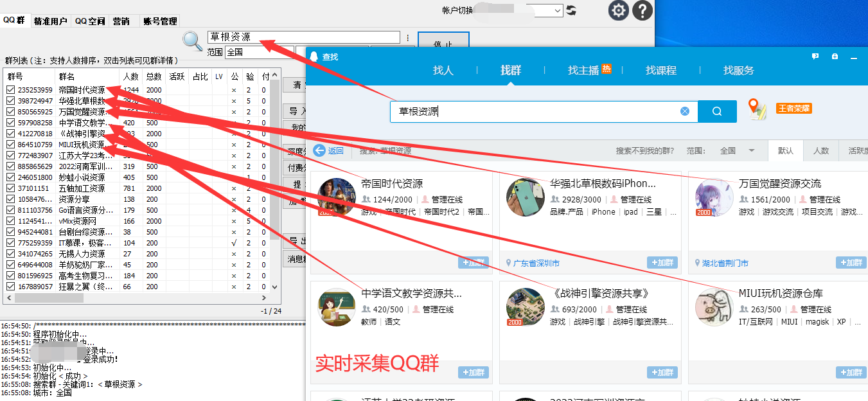
Task: Open 华强北草根数码 group avatar
Action: point(525,197)
